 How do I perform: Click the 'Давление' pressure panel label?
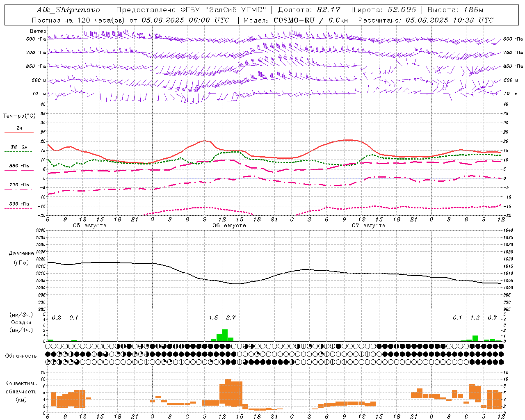pyautogui.click(x=21, y=253)
